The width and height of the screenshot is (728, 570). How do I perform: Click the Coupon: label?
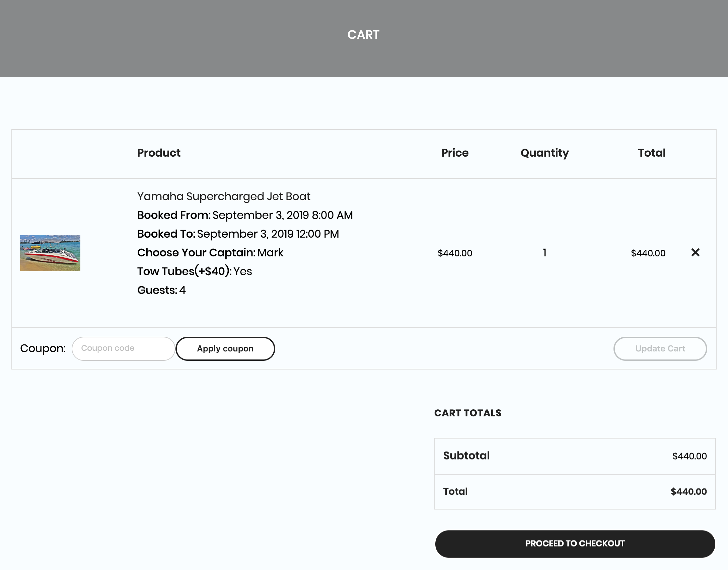click(x=43, y=348)
